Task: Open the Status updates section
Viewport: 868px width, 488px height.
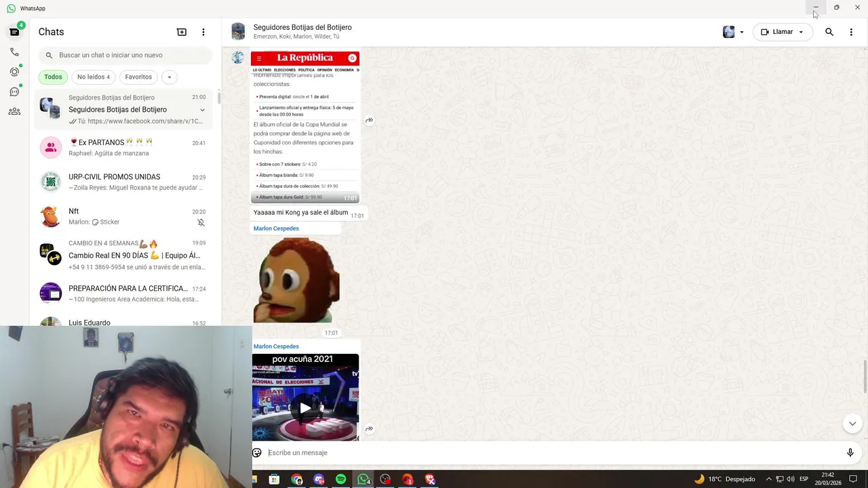Action: (14, 72)
